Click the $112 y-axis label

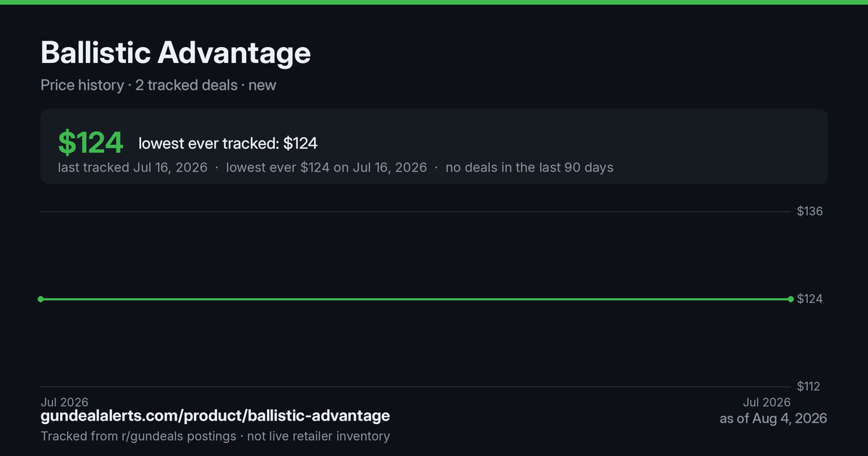(809, 387)
